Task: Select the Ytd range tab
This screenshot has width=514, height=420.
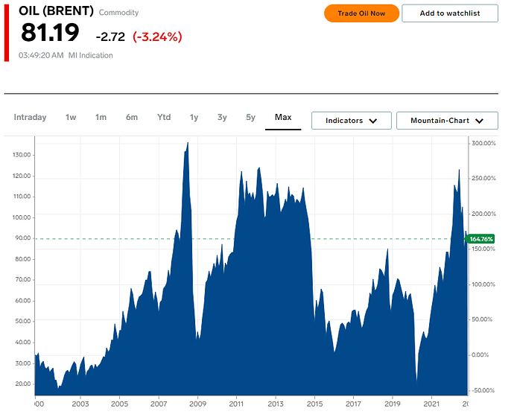Action: pyautogui.click(x=164, y=117)
